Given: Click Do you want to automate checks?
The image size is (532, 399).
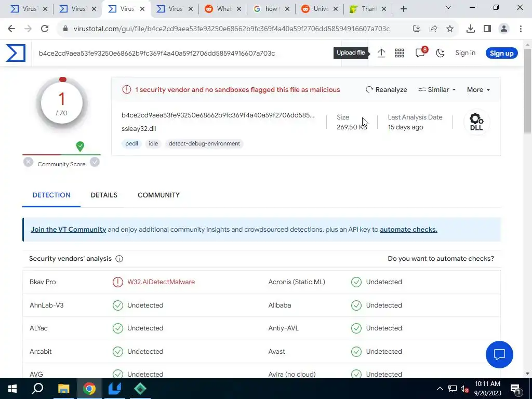Looking at the screenshot, I should click(441, 259).
